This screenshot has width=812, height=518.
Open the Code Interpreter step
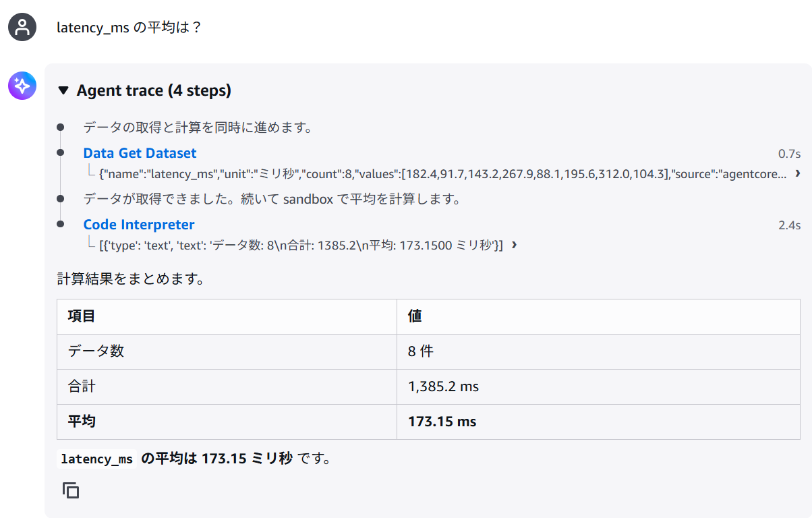139,225
